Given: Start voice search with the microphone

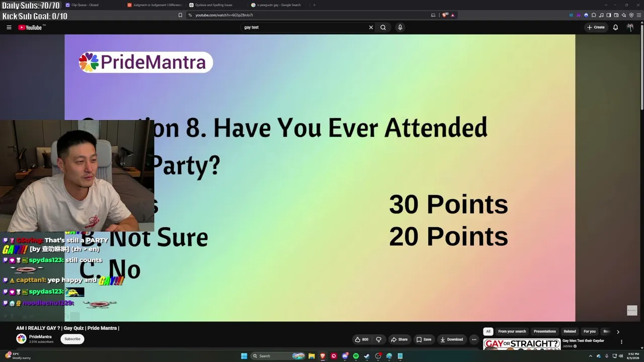Looking at the screenshot, I should click(x=400, y=28).
